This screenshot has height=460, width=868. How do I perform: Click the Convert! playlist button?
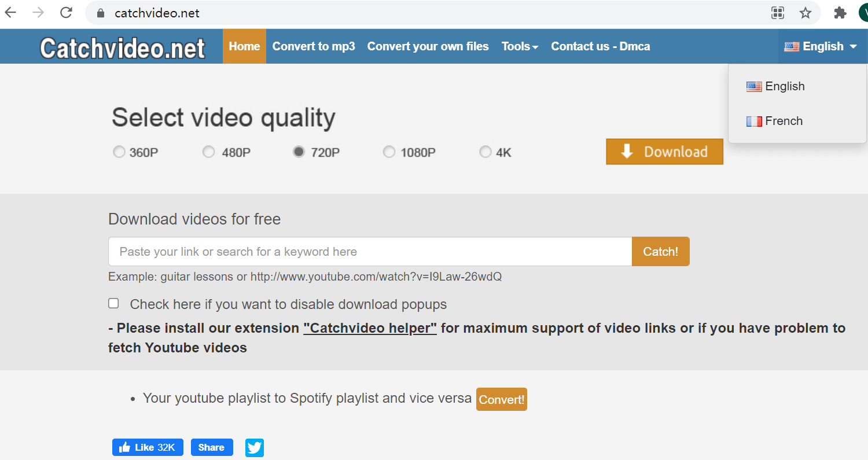pyautogui.click(x=501, y=399)
